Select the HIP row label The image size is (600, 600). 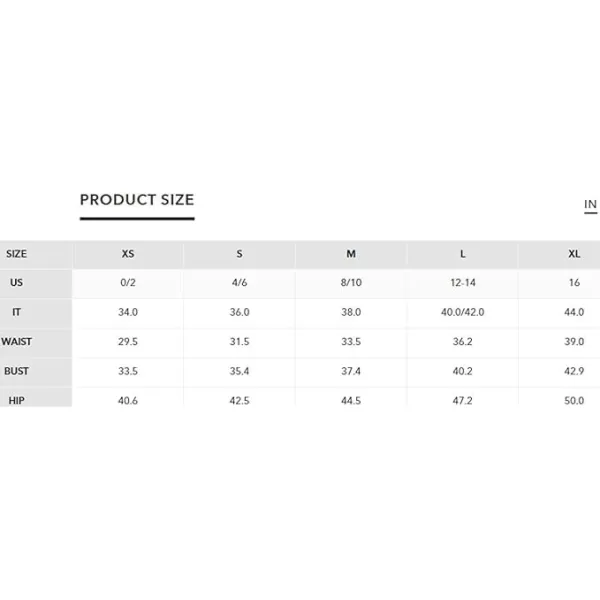pos(16,400)
